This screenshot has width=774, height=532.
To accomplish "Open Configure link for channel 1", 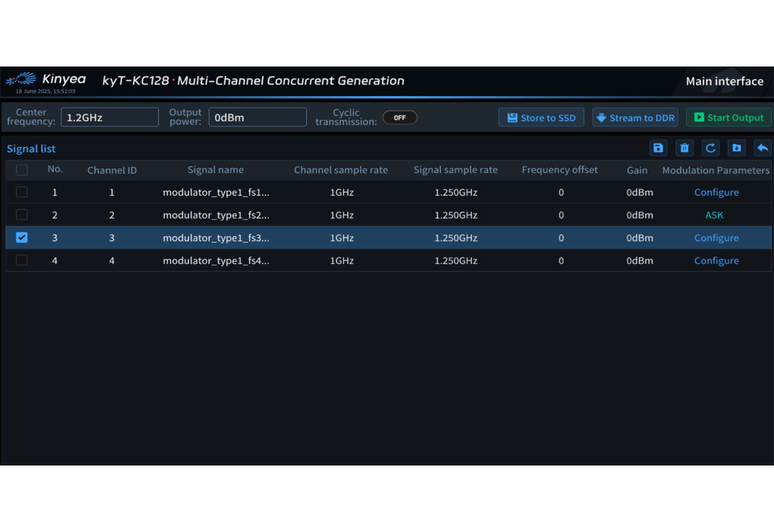I will click(x=716, y=192).
